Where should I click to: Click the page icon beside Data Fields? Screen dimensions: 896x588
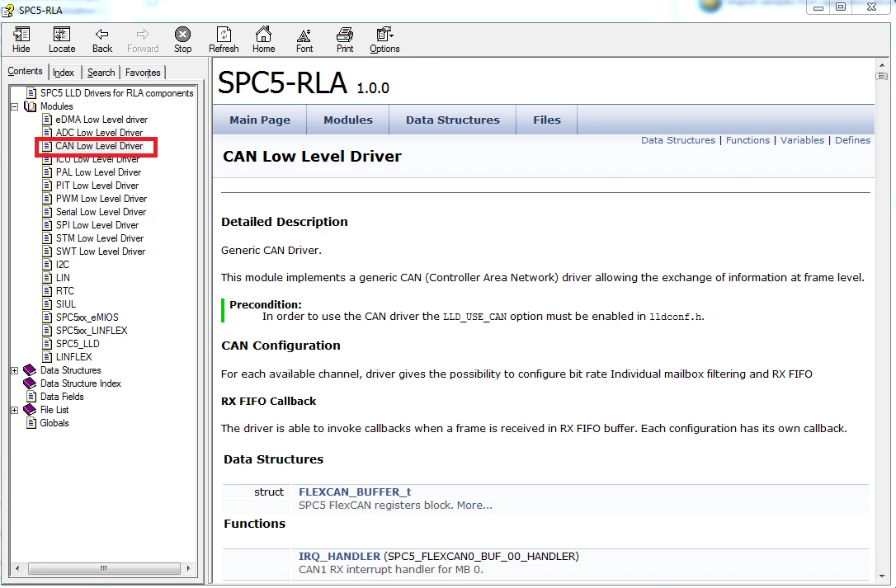coord(31,397)
